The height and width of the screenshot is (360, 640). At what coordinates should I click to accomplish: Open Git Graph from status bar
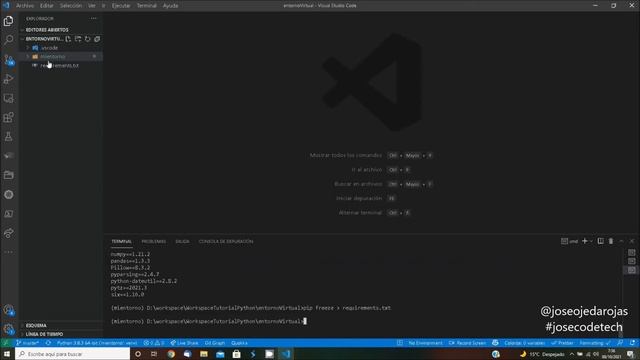tap(215, 343)
